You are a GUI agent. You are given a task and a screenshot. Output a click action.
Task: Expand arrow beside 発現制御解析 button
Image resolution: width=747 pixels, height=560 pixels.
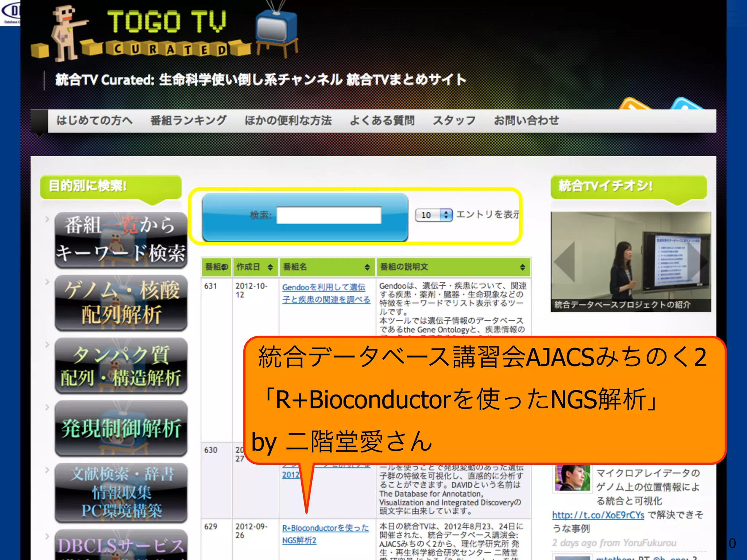[47, 407]
